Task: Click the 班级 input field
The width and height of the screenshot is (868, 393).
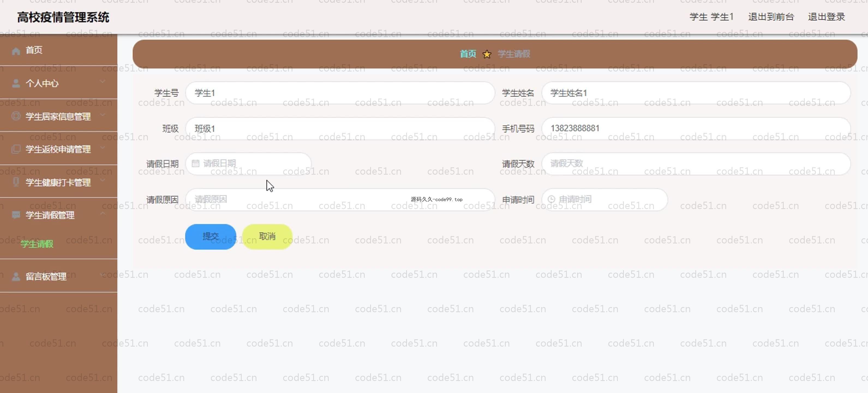Action: (340, 129)
